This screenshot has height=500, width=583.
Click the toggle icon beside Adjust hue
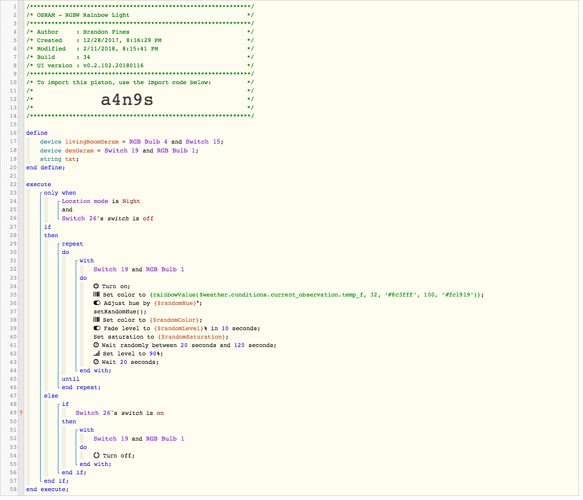coord(97,303)
